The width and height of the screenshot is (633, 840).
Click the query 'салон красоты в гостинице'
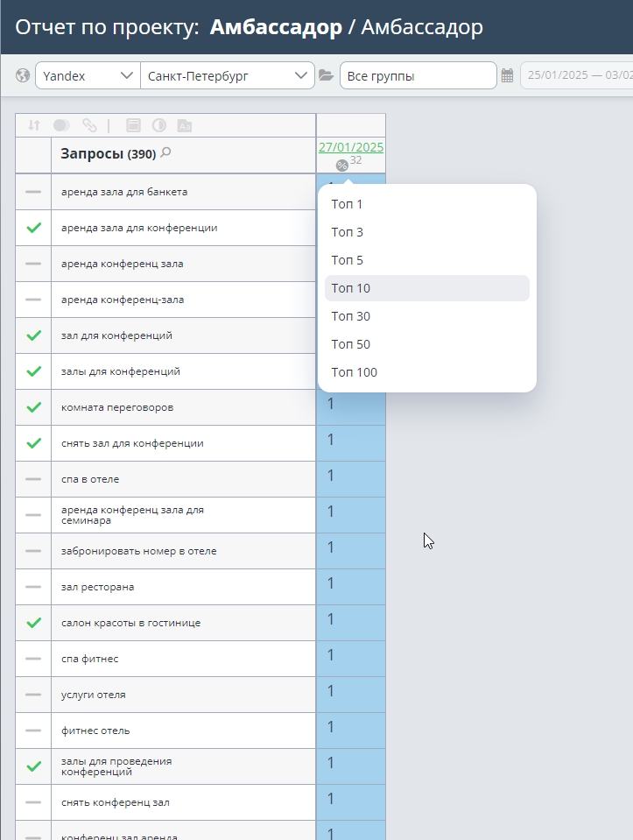click(x=131, y=623)
